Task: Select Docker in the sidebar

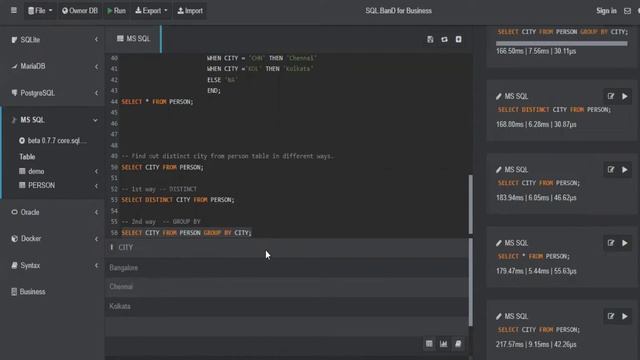Action: click(x=31, y=238)
